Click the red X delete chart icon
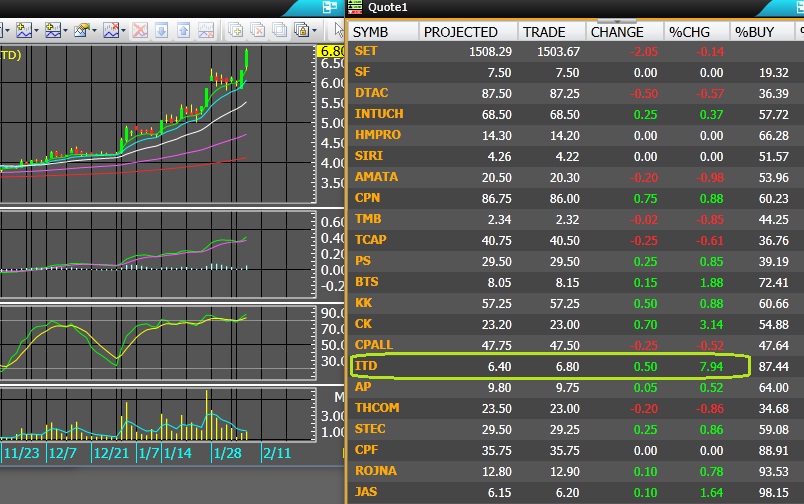 click(x=140, y=30)
